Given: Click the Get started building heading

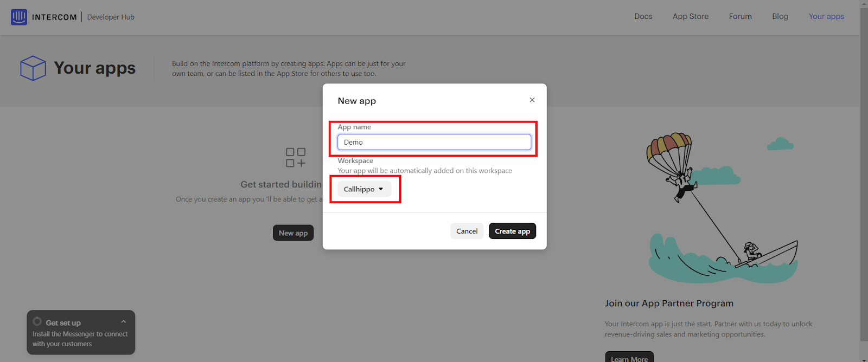Looking at the screenshot, I should (281, 184).
